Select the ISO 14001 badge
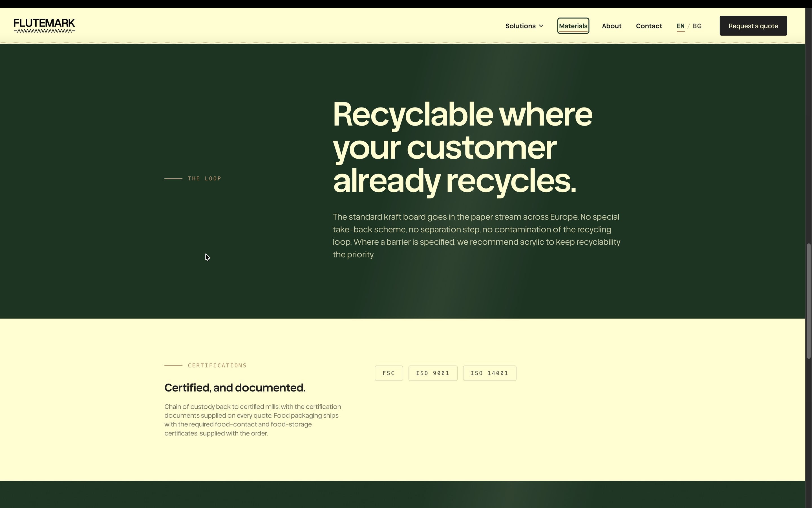This screenshot has width=812, height=508. click(x=489, y=373)
